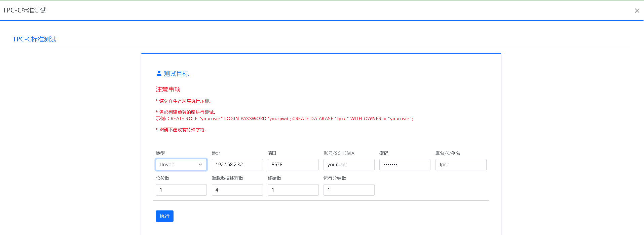Click the blue 执行 button

(x=164, y=216)
